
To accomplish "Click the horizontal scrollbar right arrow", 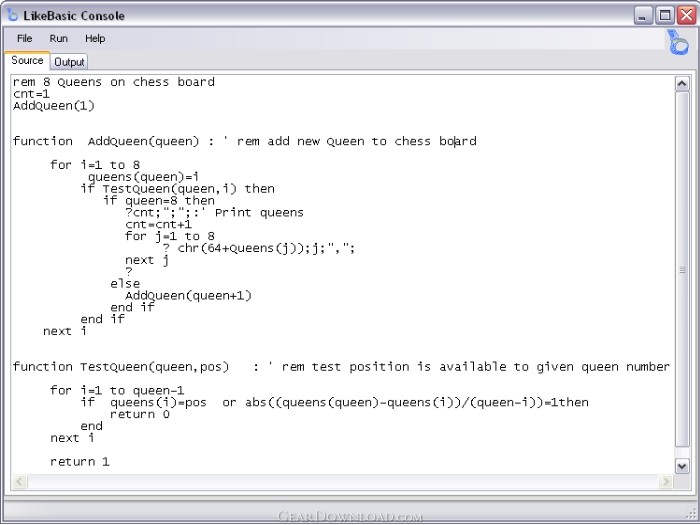I will tap(666, 481).
